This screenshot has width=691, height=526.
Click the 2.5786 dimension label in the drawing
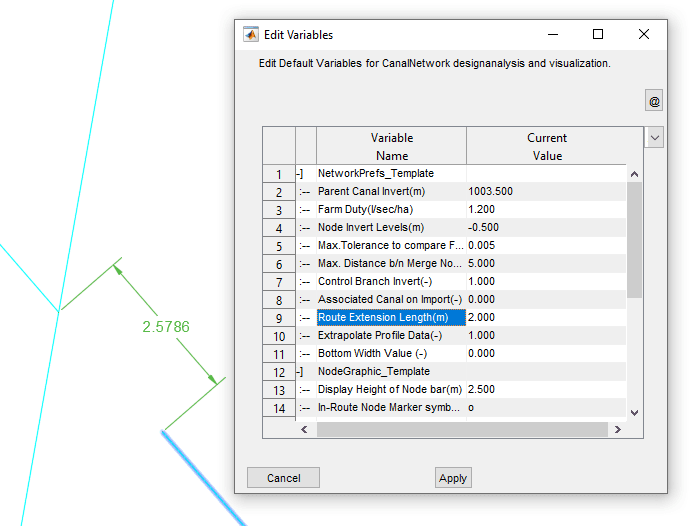[166, 327]
